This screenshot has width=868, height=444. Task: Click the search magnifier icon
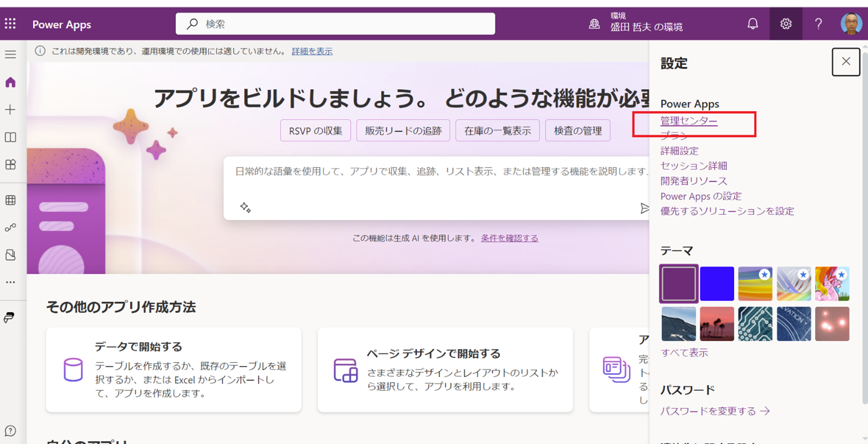192,24
